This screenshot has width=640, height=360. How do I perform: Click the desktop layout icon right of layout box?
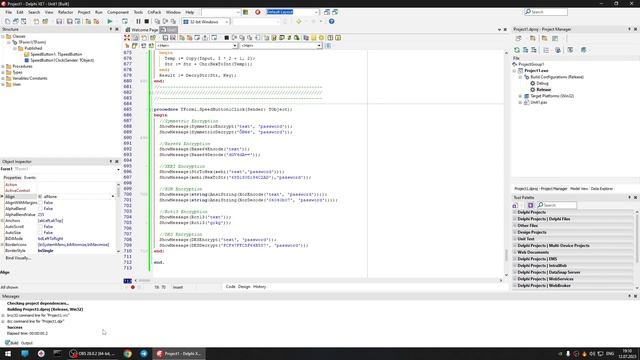point(327,12)
